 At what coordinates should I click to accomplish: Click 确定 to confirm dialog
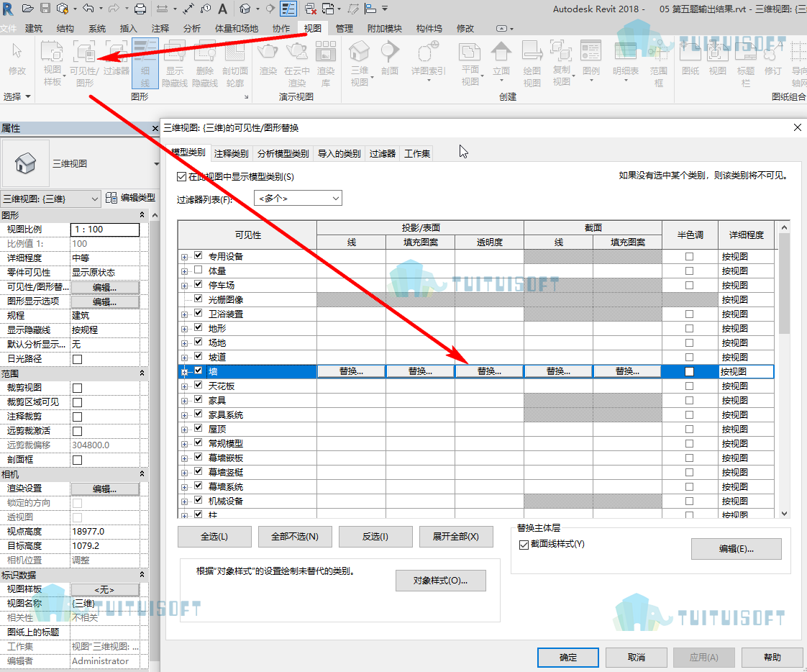[x=568, y=658]
